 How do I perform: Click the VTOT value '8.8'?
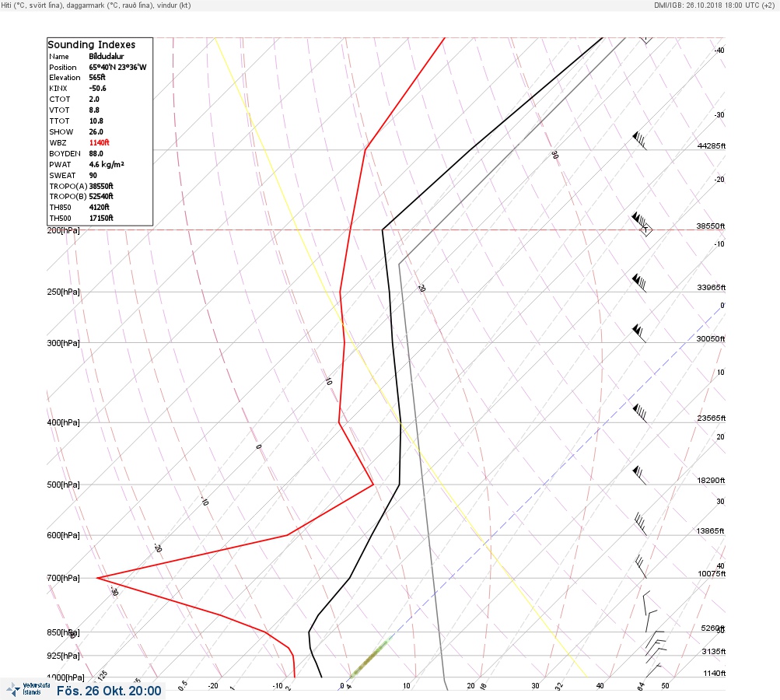coord(94,110)
